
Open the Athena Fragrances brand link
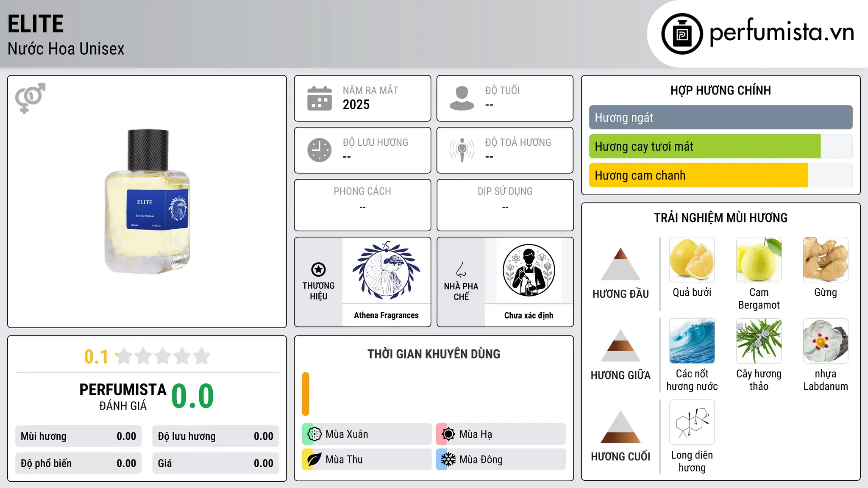click(x=386, y=315)
